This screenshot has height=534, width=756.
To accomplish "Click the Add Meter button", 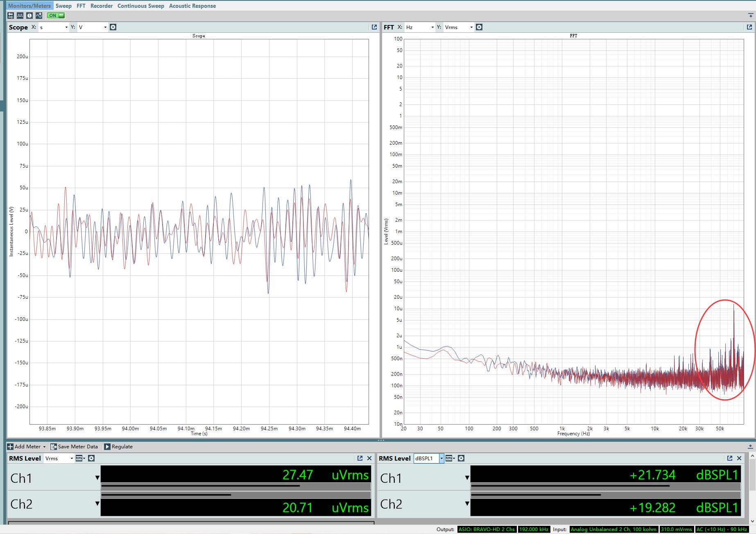I will [27, 447].
